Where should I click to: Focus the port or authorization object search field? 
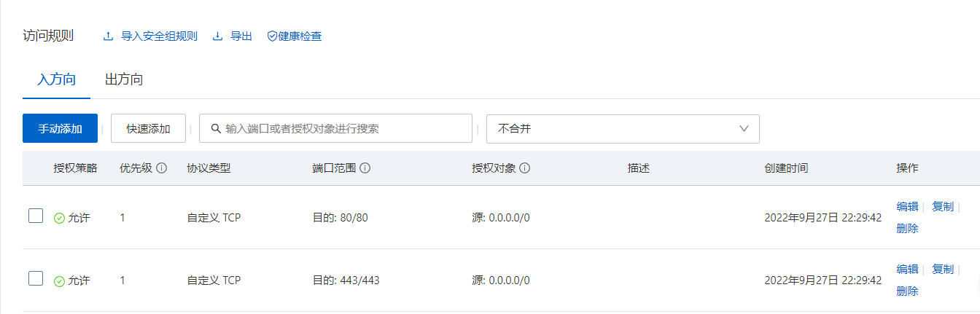tap(343, 129)
